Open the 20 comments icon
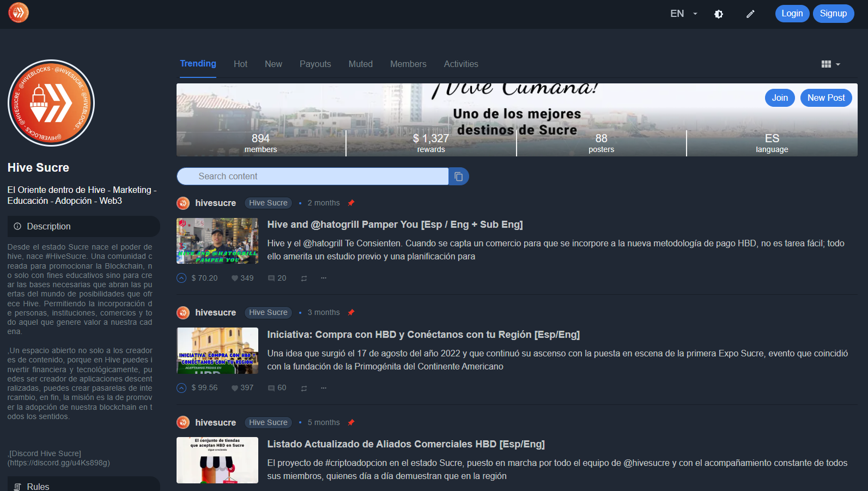 click(x=271, y=278)
